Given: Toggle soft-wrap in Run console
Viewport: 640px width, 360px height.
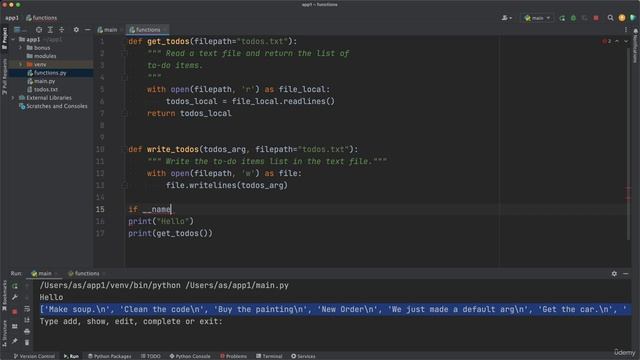Looking at the screenshot, I should click(27, 309).
